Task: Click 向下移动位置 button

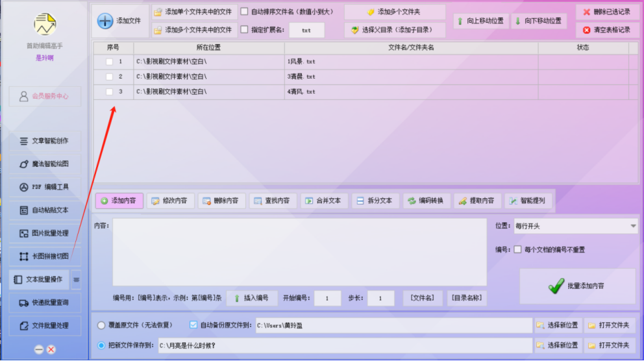Action: point(539,21)
